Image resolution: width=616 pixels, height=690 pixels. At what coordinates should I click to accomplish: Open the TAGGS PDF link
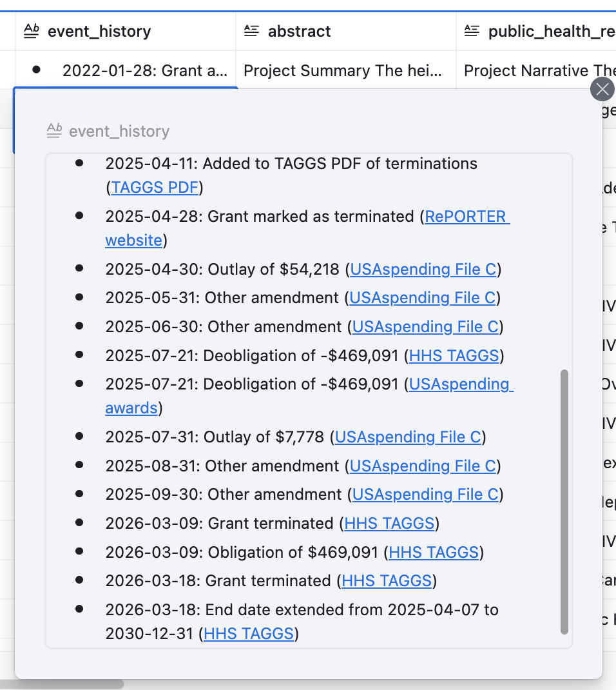pos(155,188)
